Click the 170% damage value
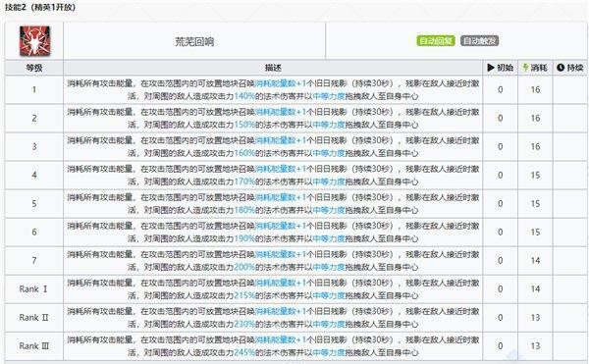Image resolution: width=589 pixels, height=364 pixels. coord(244,182)
